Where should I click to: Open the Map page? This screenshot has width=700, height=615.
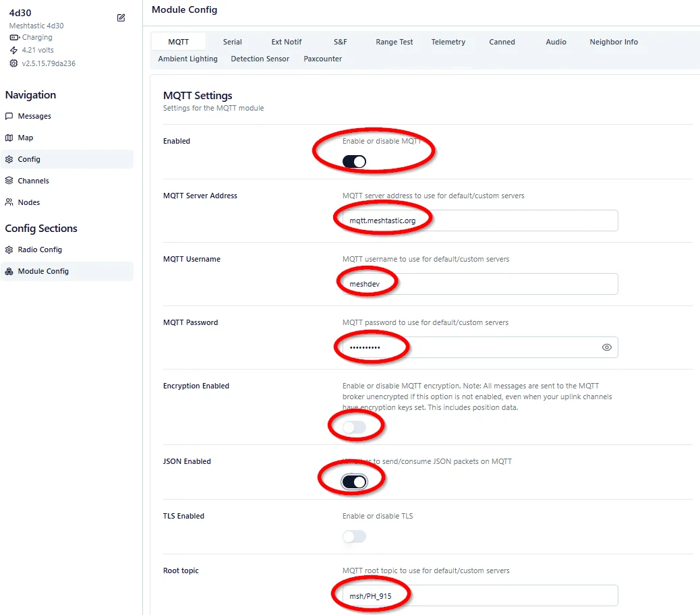[x=67, y=138]
